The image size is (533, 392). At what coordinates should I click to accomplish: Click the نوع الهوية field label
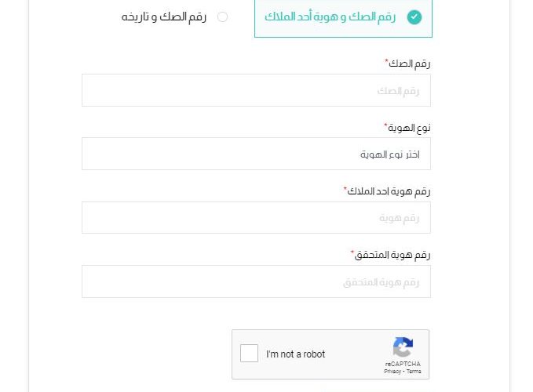click(409, 128)
